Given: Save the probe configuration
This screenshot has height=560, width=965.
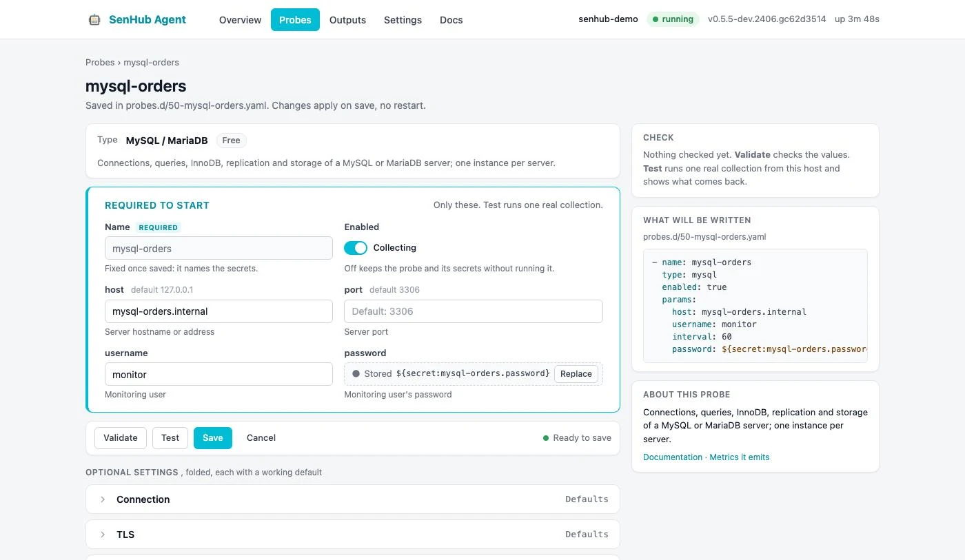Looking at the screenshot, I should click(x=213, y=438).
